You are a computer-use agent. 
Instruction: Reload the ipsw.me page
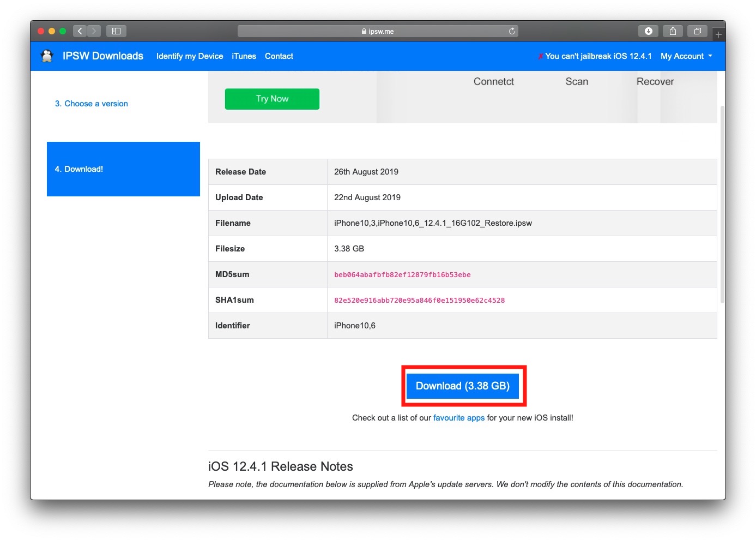coord(512,31)
